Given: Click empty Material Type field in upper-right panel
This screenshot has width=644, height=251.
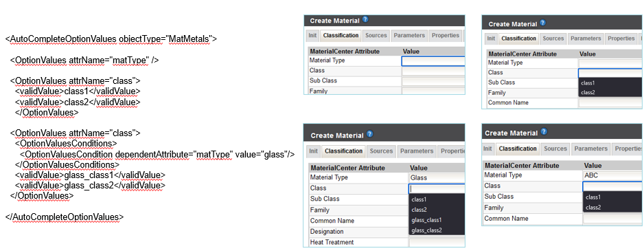Looking at the screenshot, I should (x=610, y=63).
